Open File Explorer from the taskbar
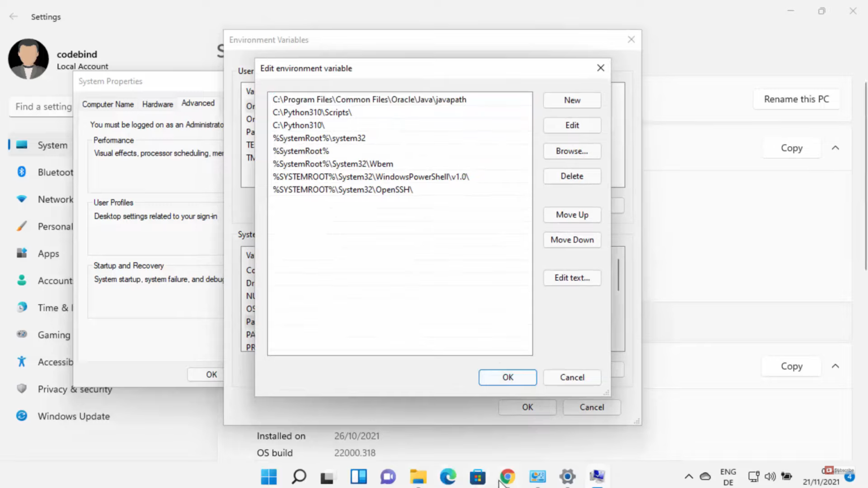 point(418,477)
